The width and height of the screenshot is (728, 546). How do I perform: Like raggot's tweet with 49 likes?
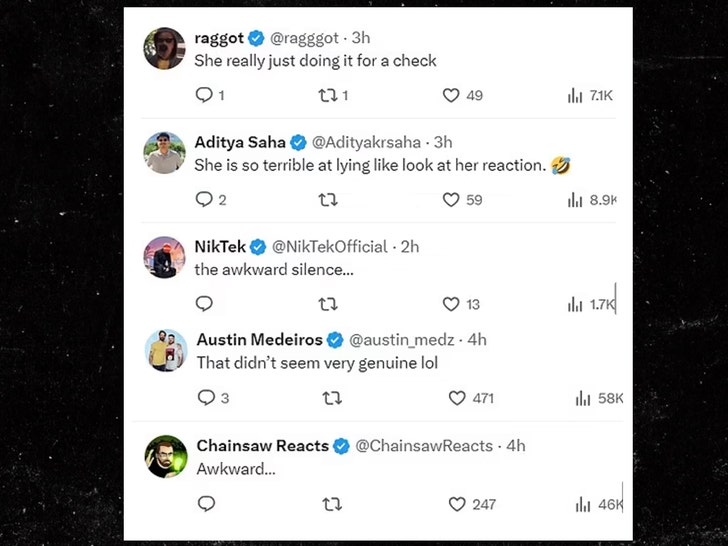[451, 95]
